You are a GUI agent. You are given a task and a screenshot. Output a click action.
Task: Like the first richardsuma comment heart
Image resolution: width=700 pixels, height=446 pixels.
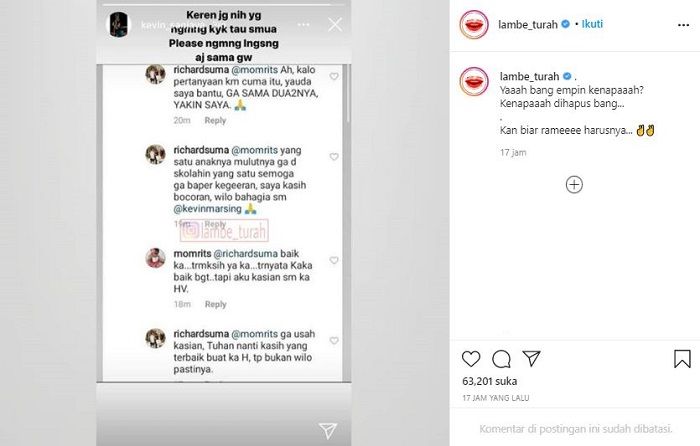334,77
